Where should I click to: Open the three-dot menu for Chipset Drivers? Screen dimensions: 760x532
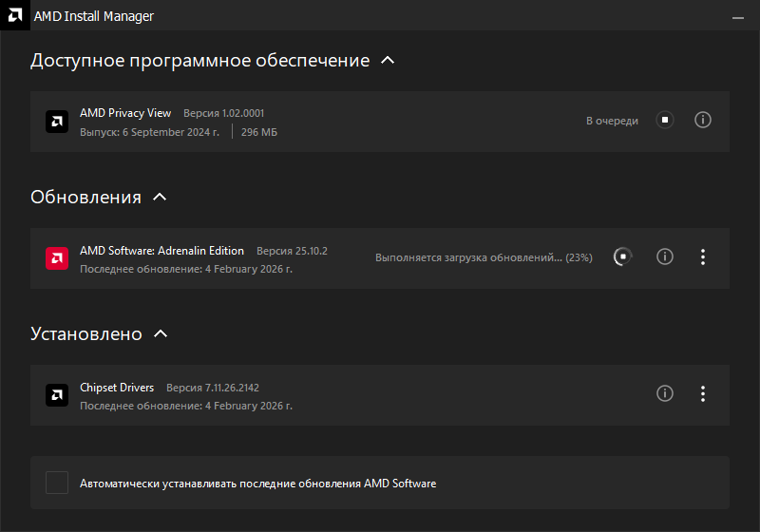703,393
